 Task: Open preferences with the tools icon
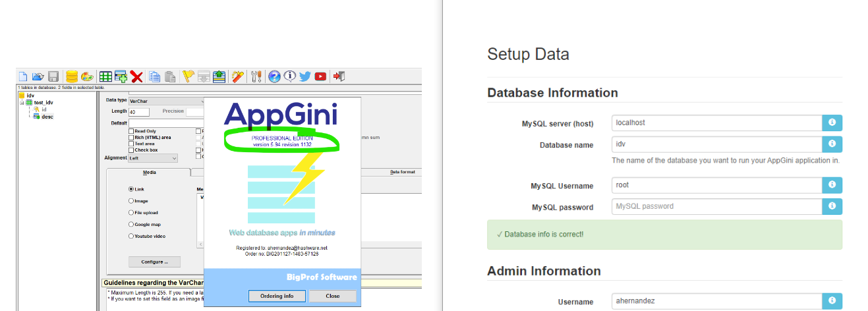[x=256, y=76]
